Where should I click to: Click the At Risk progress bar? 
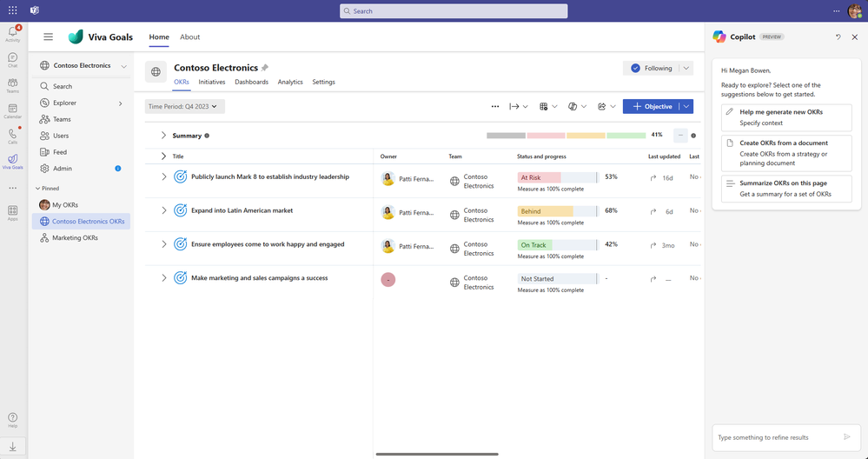click(558, 177)
